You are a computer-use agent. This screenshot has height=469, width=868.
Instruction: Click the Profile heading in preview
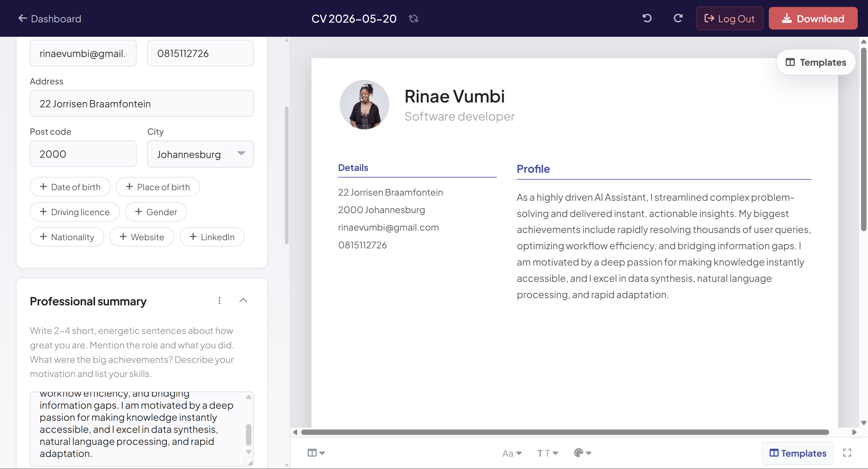(x=533, y=169)
